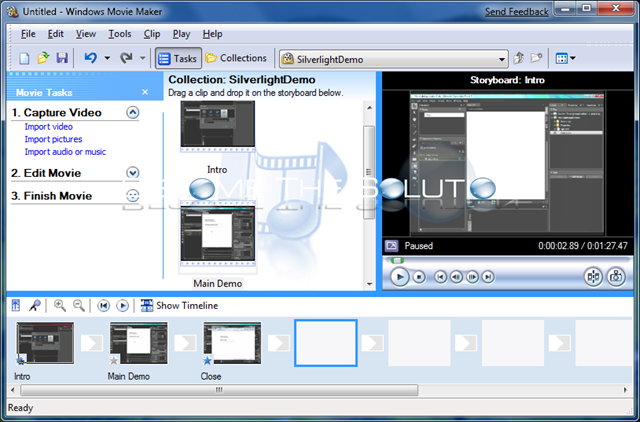This screenshot has width=640, height=422.
Task: Go back to the previous clip
Action: pos(440,277)
